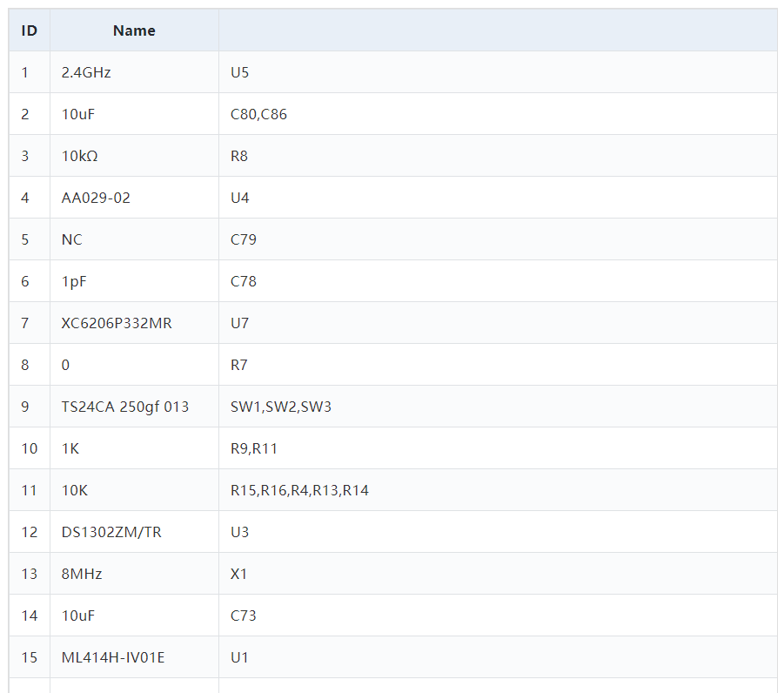Select the XC6206P332MR name cell
This screenshot has width=784, height=693.
point(134,323)
